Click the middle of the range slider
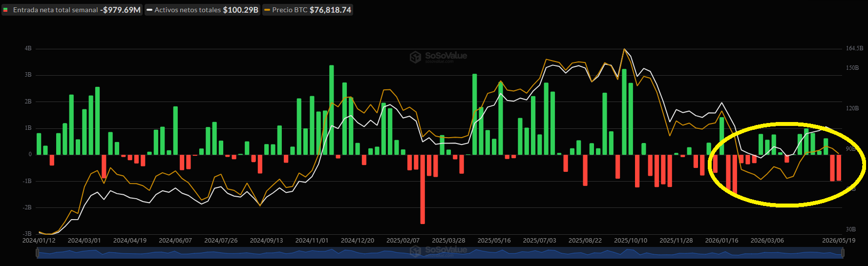This screenshot has height=266, width=868. pyautogui.click(x=440, y=252)
